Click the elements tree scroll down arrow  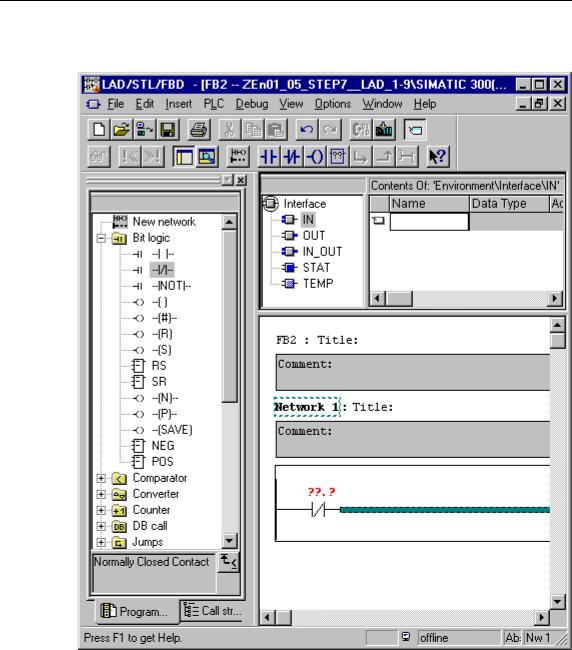click(x=230, y=541)
